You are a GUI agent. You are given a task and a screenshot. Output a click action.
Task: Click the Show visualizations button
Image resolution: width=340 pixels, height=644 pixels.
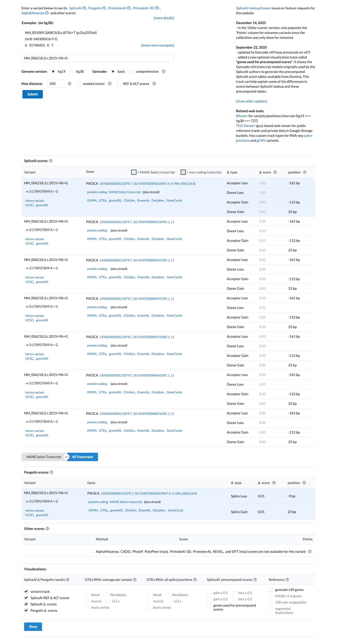coord(33,626)
